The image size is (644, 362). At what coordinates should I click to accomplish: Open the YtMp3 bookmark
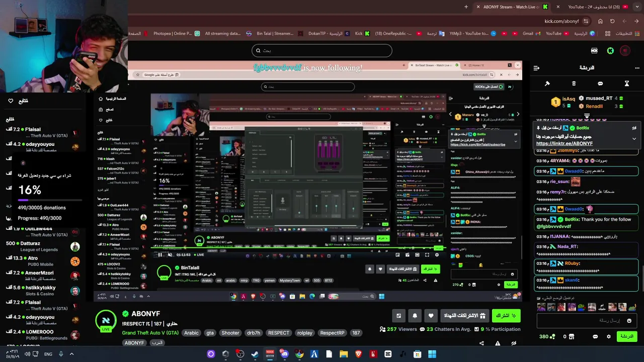click(472, 34)
